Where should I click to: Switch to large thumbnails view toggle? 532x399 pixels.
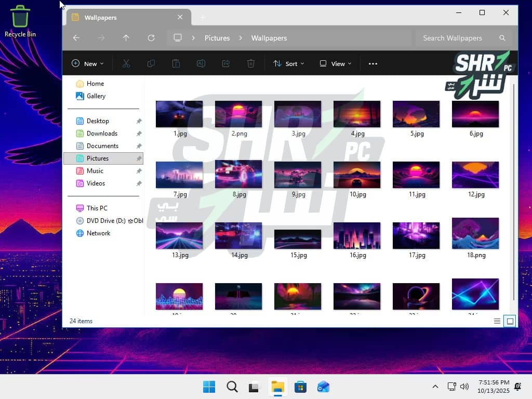click(x=510, y=321)
